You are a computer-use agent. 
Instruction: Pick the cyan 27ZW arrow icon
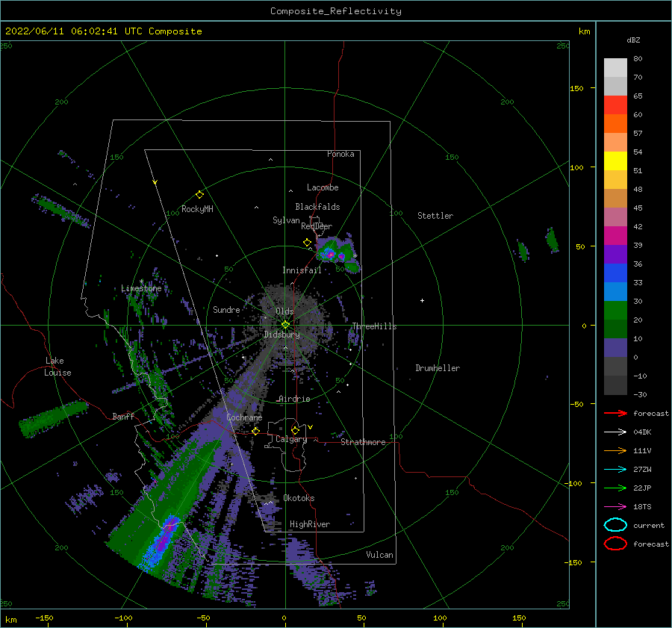click(x=615, y=470)
